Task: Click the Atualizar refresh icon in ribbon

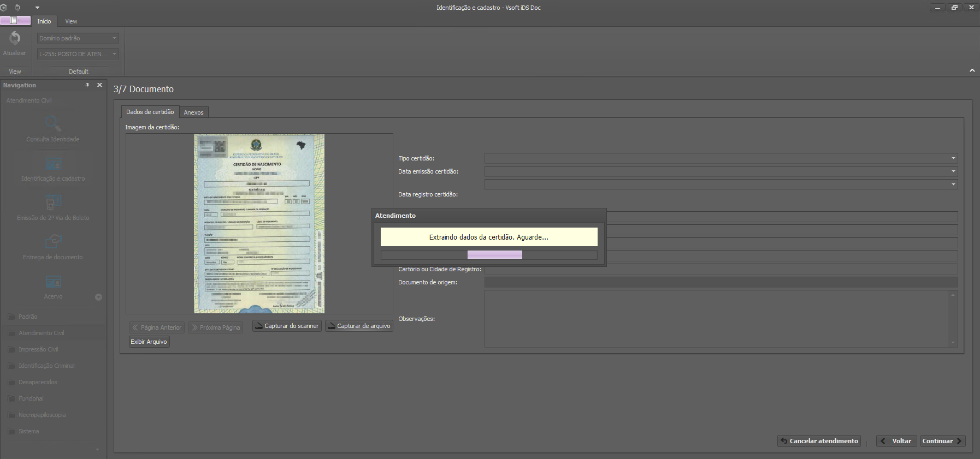Action: (15, 38)
